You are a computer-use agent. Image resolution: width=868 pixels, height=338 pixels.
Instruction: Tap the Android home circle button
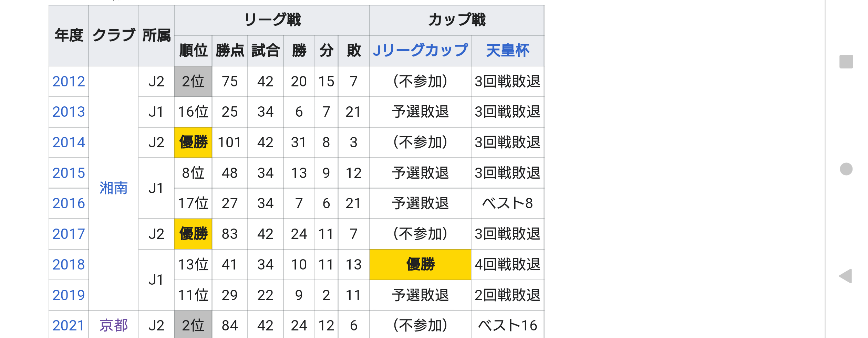click(x=846, y=169)
